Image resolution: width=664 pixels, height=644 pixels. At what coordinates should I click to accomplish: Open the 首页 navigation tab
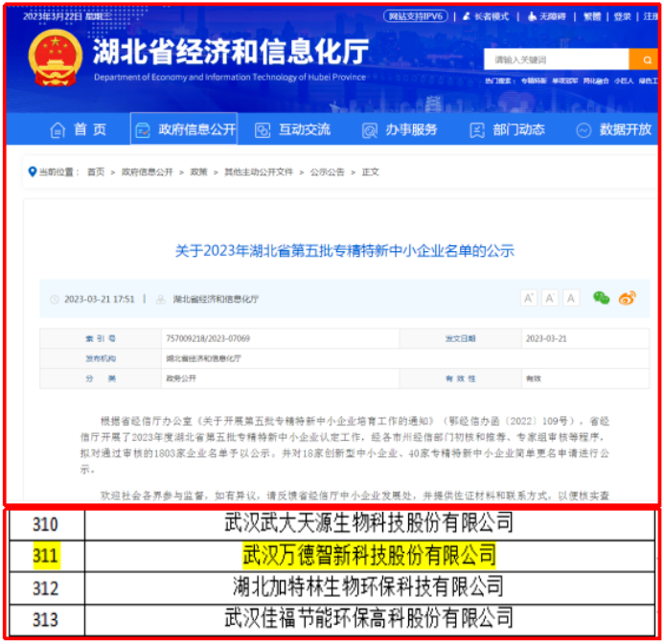coord(79,129)
